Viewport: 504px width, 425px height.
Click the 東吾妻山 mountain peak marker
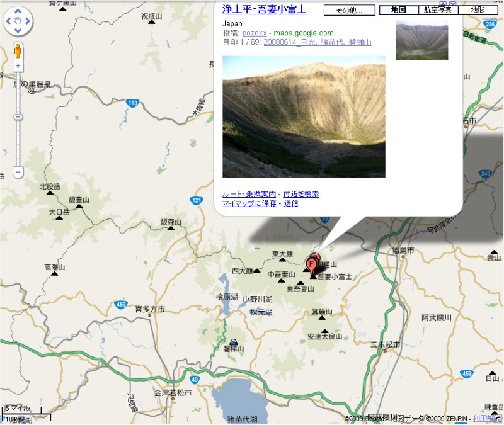(x=301, y=283)
